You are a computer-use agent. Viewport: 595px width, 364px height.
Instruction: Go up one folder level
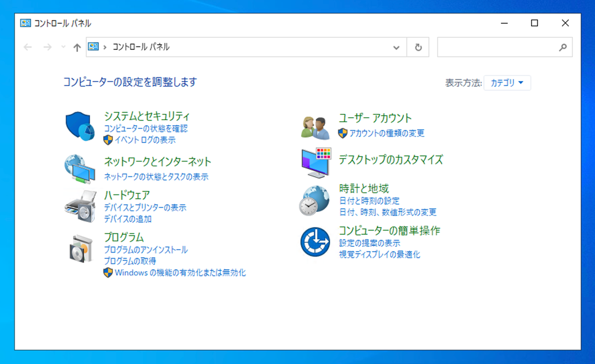pyautogui.click(x=77, y=48)
